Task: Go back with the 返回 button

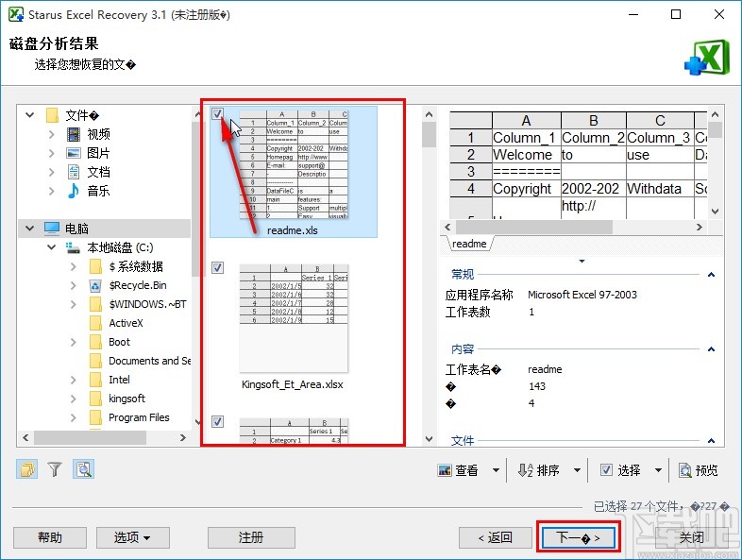Action: click(x=495, y=537)
